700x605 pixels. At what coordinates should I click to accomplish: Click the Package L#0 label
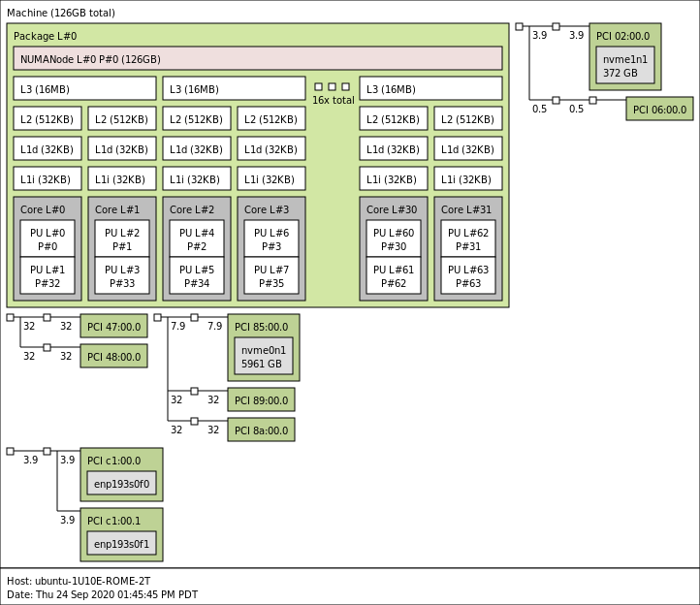[x=45, y=36]
